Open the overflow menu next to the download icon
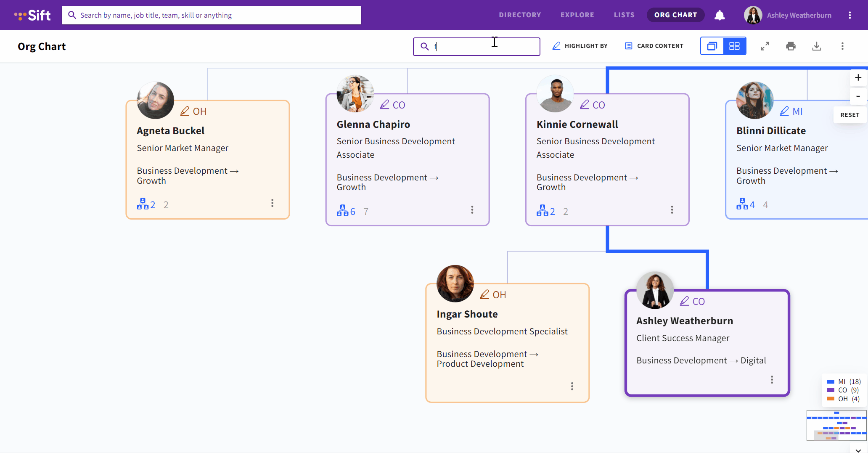Screen dimensions: 868x453 click(842, 46)
